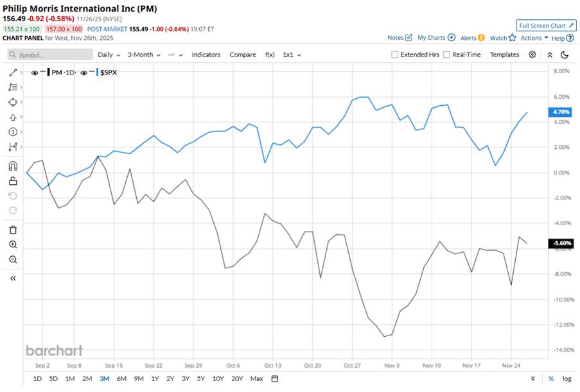Select the 6M time range tab
Image resolution: width=580 pixels, height=392 pixels.
(x=121, y=379)
